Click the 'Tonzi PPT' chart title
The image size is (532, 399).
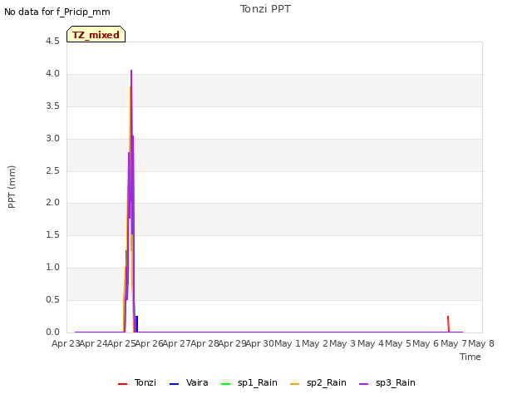coord(265,9)
